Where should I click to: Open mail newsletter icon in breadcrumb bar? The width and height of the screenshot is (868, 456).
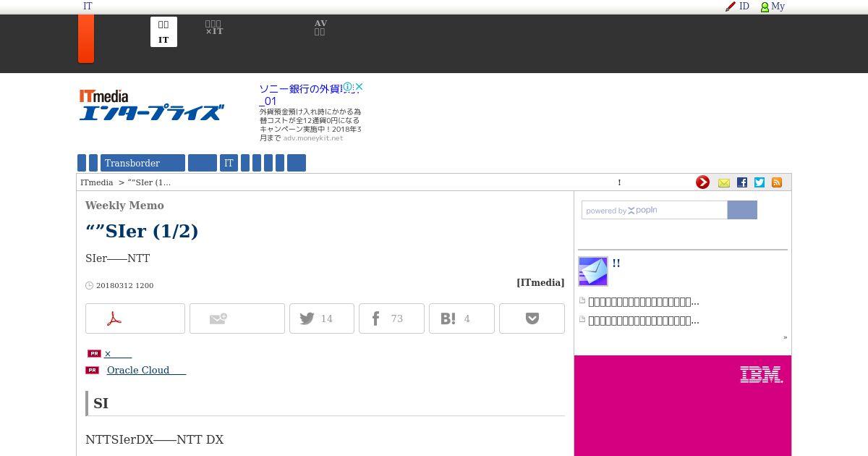(724, 183)
